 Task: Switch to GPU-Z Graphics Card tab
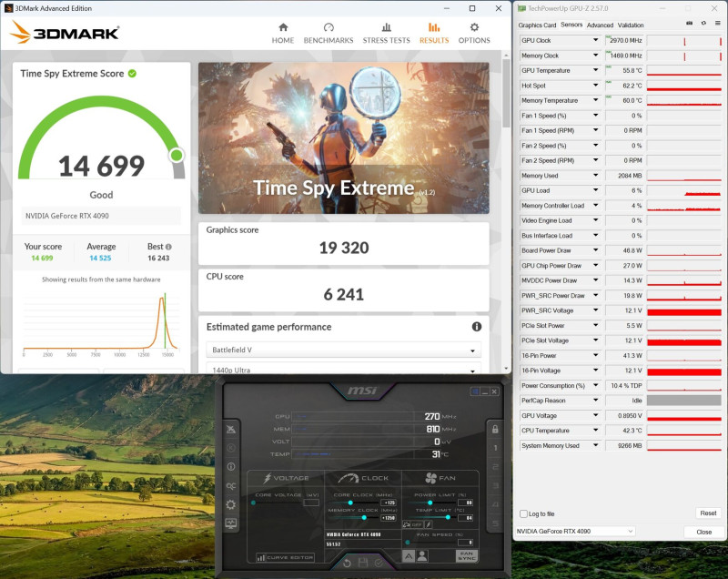(537, 25)
